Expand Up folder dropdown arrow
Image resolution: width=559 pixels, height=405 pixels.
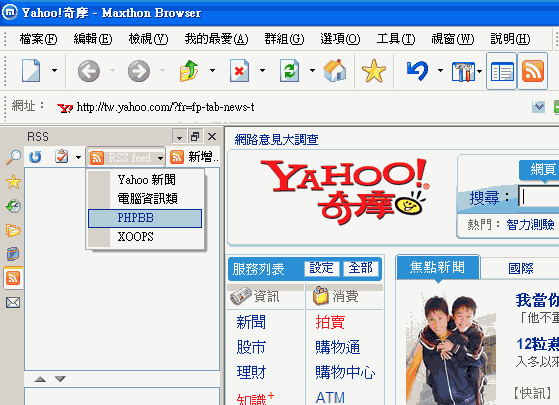click(212, 71)
